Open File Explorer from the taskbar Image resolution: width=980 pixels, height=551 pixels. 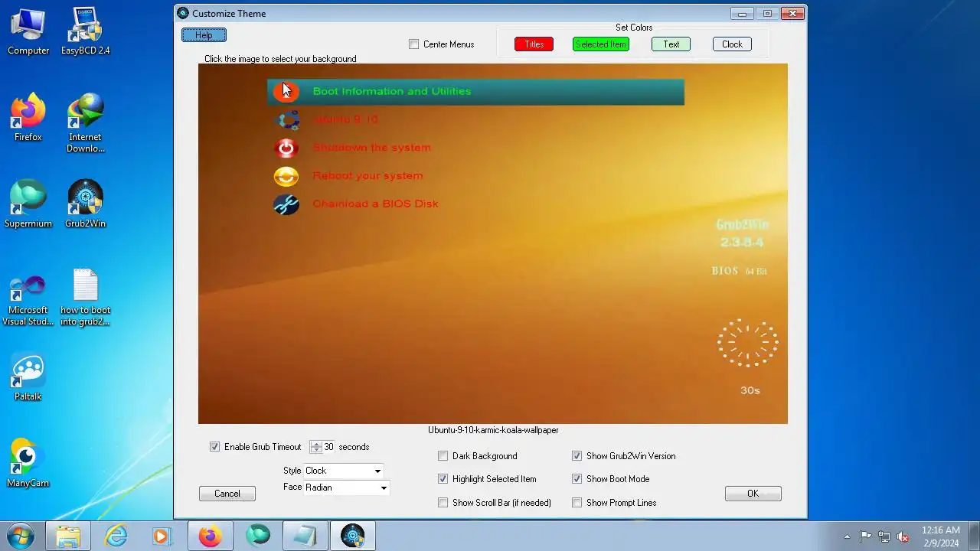(x=68, y=536)
